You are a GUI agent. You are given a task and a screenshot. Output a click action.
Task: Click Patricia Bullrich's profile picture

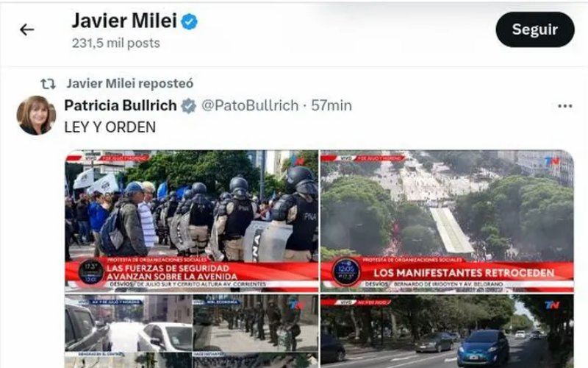(36, 116)
